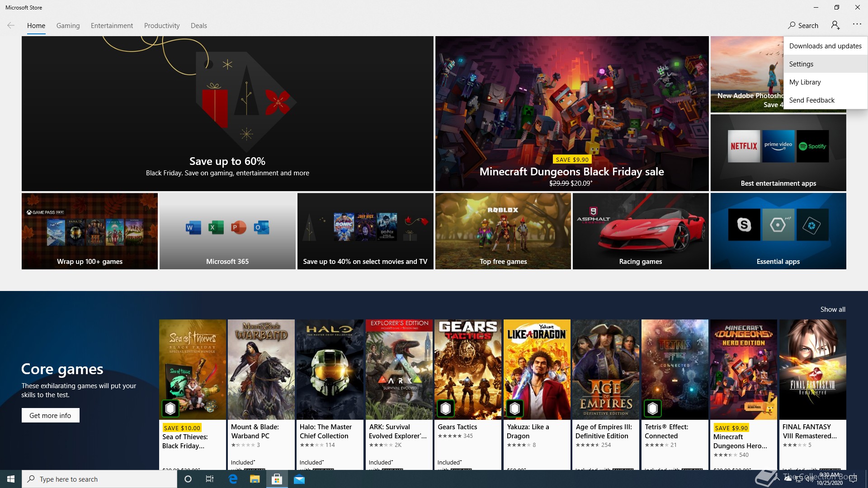Click the Skype icon in Essential apps
The width and height of the screenshot is (868, 488).
(x=744, y=225)
